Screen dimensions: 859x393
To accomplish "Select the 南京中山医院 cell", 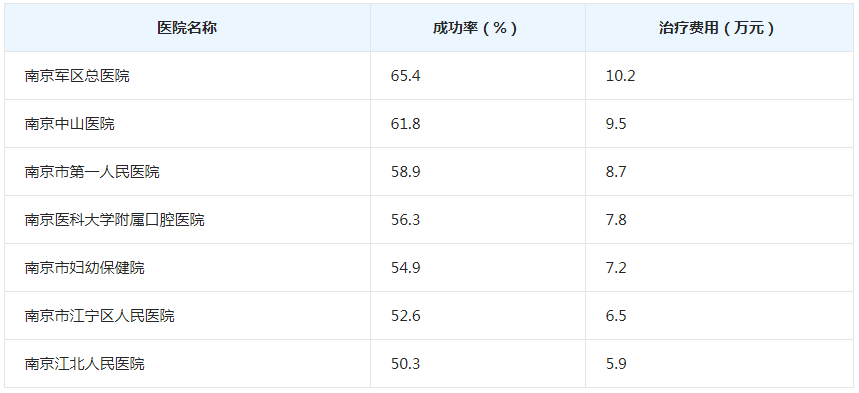I will pyautogui.click(x=187, y=124).
